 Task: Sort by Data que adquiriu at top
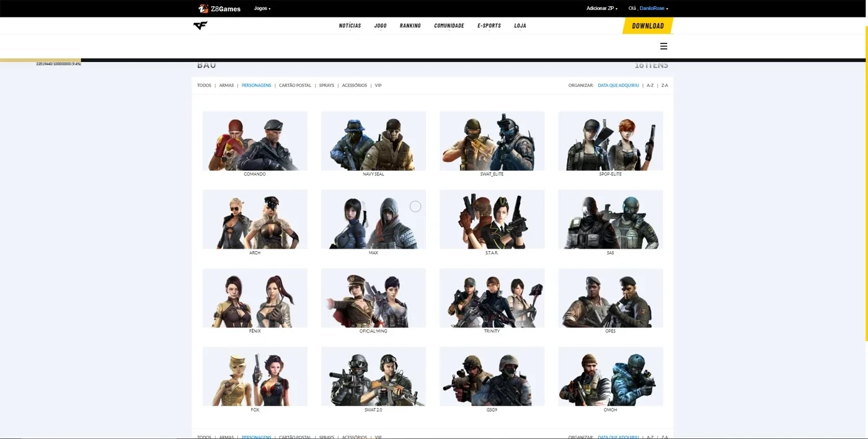click(618, 86)
